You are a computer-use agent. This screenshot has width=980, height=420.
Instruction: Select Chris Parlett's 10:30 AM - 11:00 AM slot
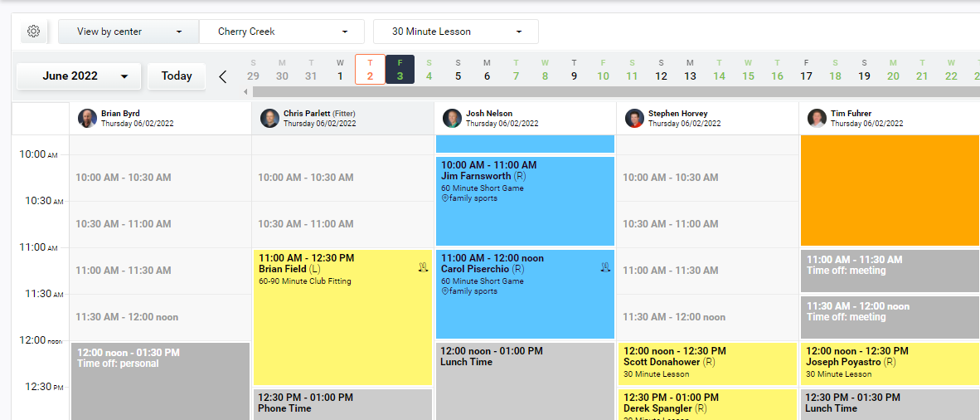tap(343, 224)
